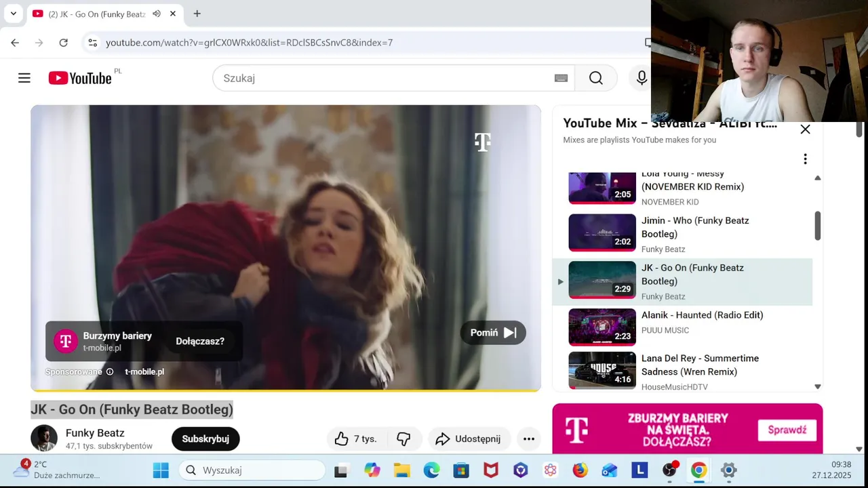
Task: Open the weather widget on taskbar
Action: pos(58,470)
